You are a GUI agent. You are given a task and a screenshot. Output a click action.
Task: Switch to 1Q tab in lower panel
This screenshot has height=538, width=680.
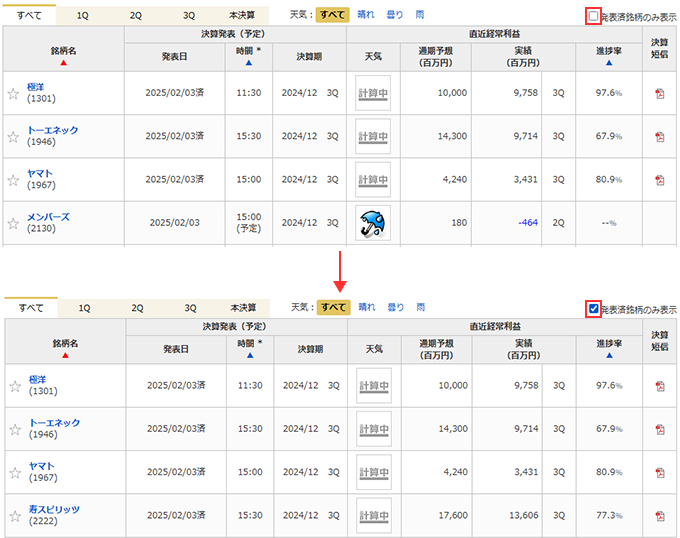tap(84, 308)
